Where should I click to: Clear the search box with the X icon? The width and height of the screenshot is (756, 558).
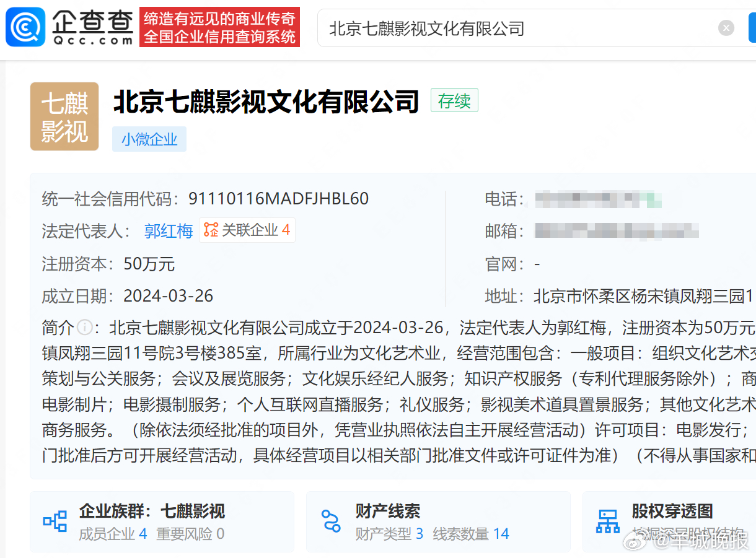[726, 28]
